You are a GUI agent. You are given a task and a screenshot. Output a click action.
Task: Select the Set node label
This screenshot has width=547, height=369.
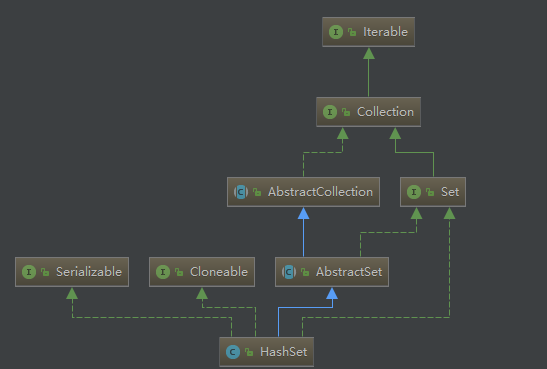click(450, 192)
